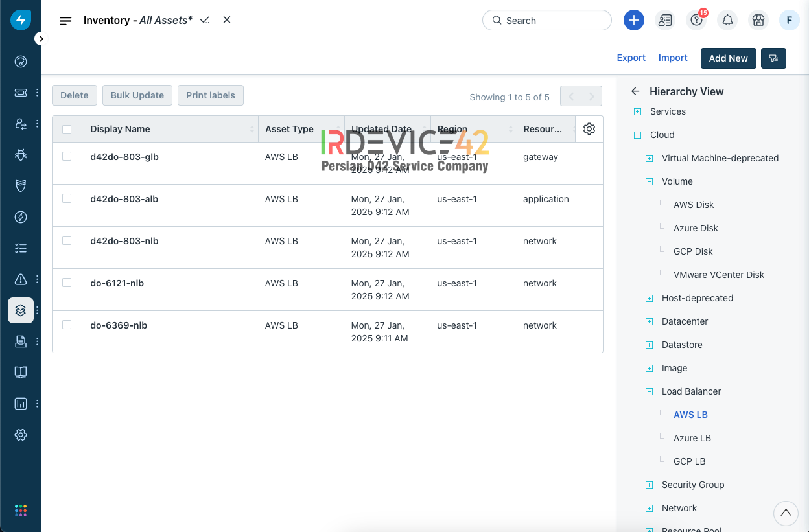Collapse the Volume node
This screenshot has width=809, height=532.
(x=649, y=182)
